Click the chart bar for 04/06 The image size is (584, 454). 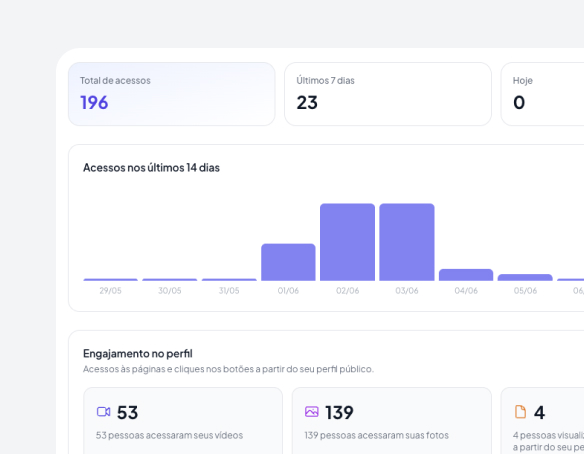click(466, 275)
